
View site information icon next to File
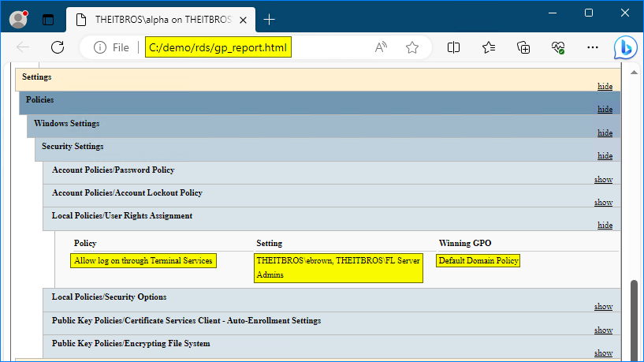click(100, 47)
